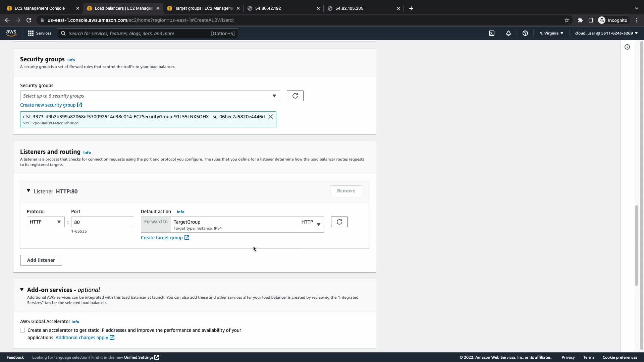Open the AWS support help icon

(x=525, y=33)
